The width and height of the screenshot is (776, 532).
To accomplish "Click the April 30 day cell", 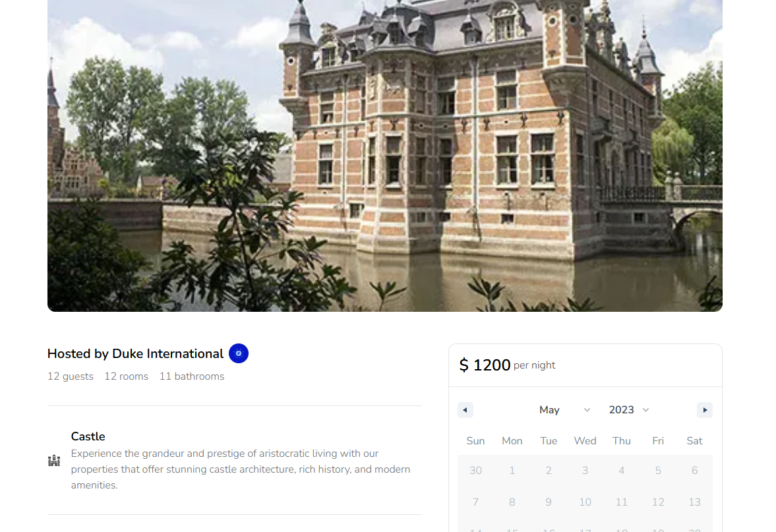I will [x=475, y=471].
